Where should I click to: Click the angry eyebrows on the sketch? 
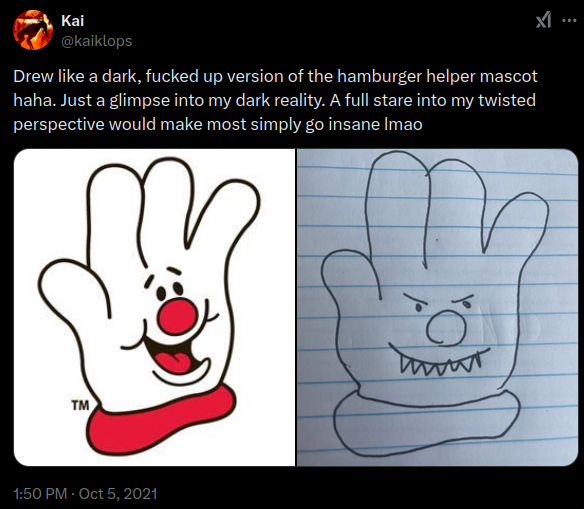point(439,299)
